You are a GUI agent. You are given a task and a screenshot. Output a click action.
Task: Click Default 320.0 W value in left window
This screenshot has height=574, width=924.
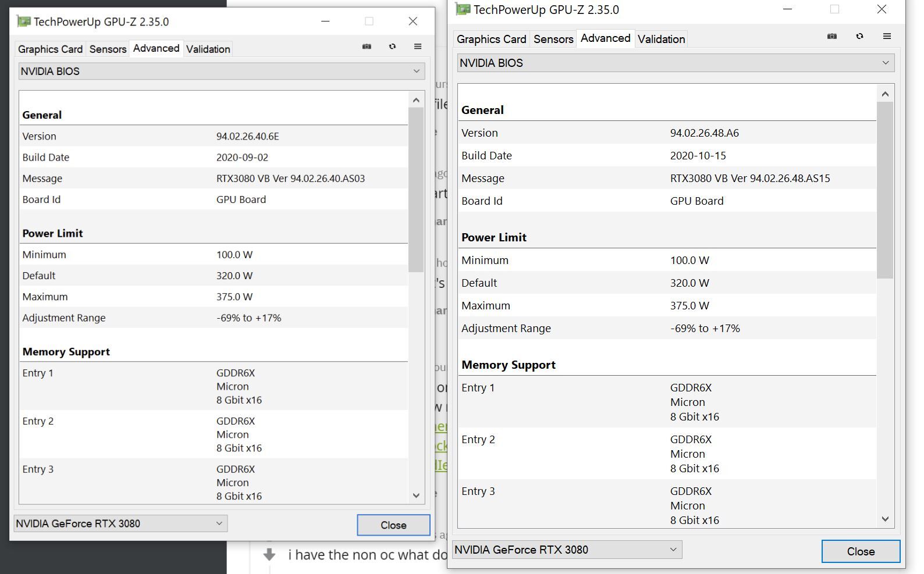pos(234,276)
